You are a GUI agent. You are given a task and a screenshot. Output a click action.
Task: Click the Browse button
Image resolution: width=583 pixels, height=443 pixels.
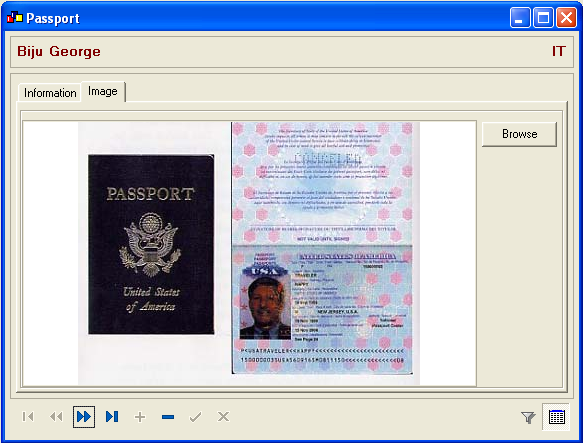click(519, 134)
